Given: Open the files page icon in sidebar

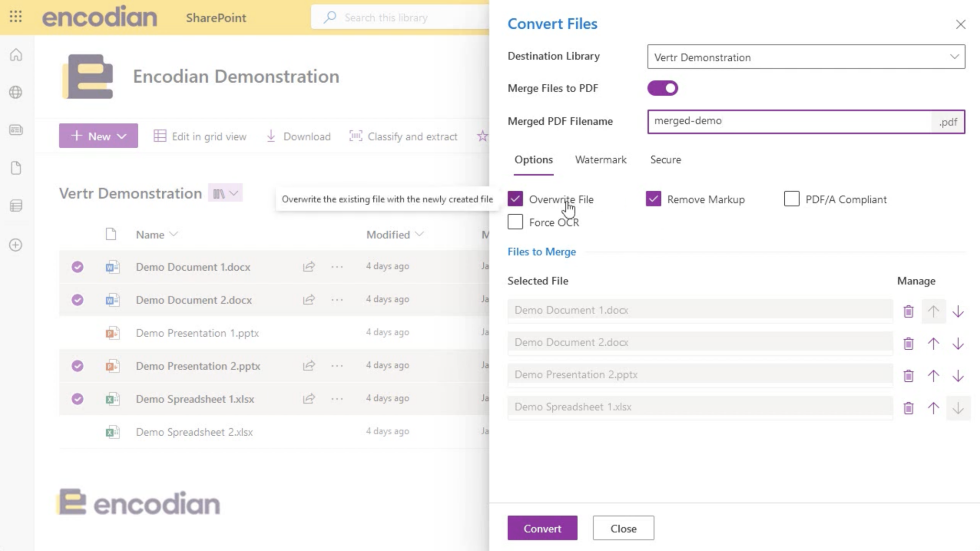Looking at the screenshot, I should (x=16, y=168).
